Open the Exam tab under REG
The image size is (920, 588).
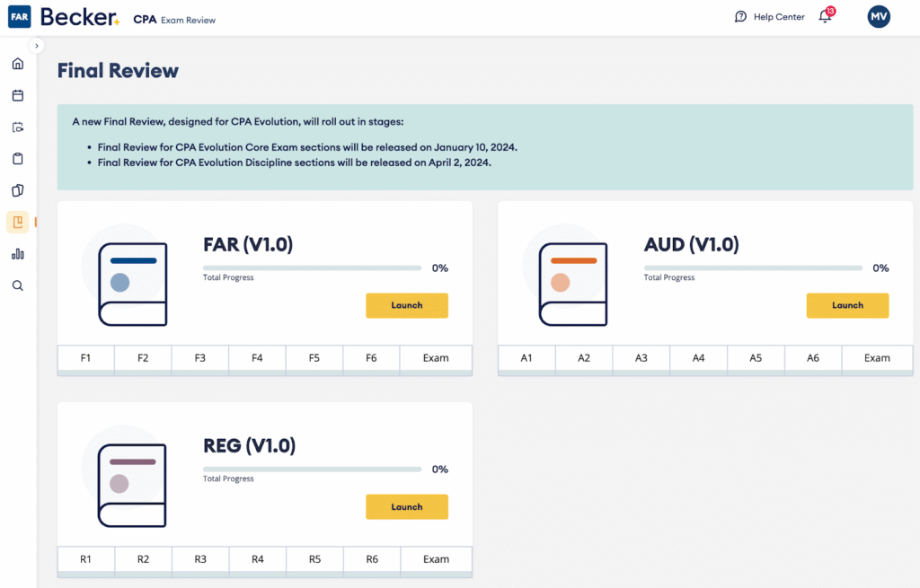(436, 559)
